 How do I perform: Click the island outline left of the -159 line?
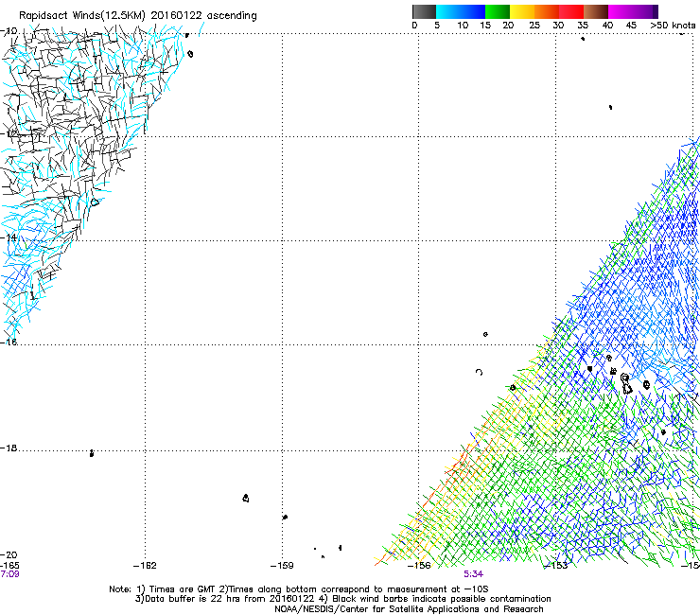246,498
